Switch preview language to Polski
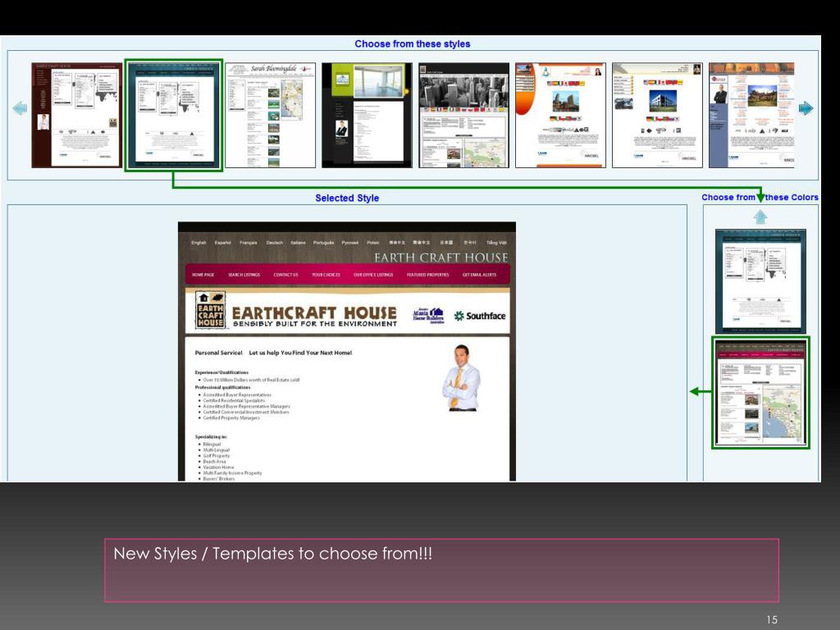 373,243
